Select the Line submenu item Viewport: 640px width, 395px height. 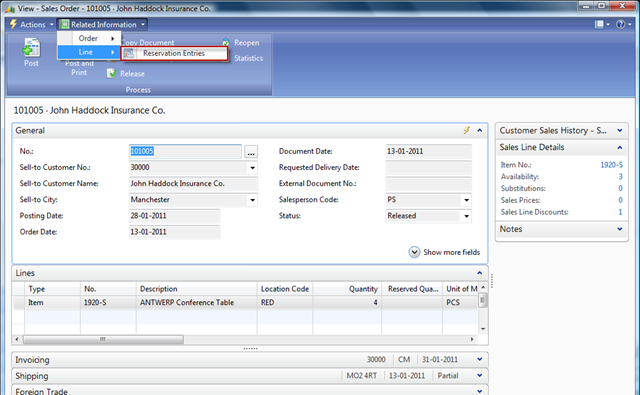pos(89,52)
